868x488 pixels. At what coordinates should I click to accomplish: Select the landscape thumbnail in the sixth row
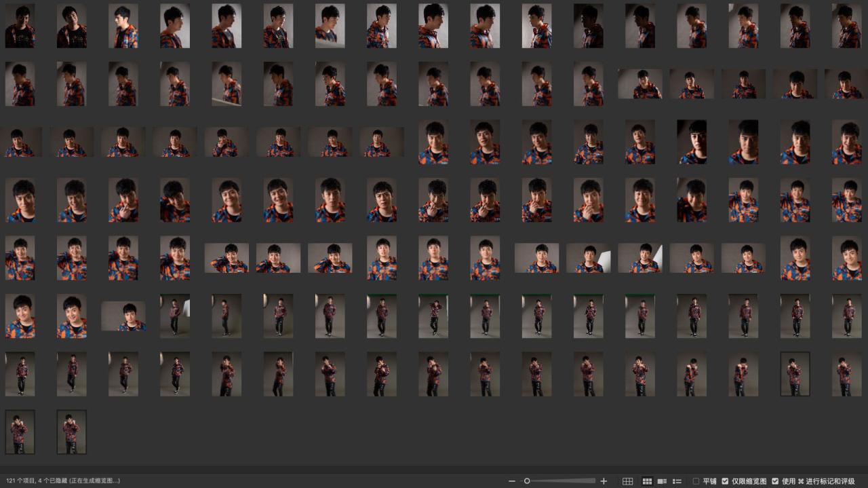pyautogui.click(x=123, y=316)
